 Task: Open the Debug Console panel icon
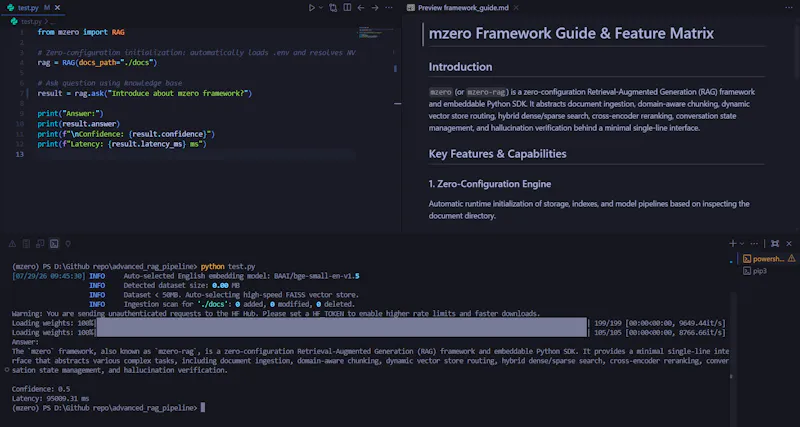[x=40, y=244]
